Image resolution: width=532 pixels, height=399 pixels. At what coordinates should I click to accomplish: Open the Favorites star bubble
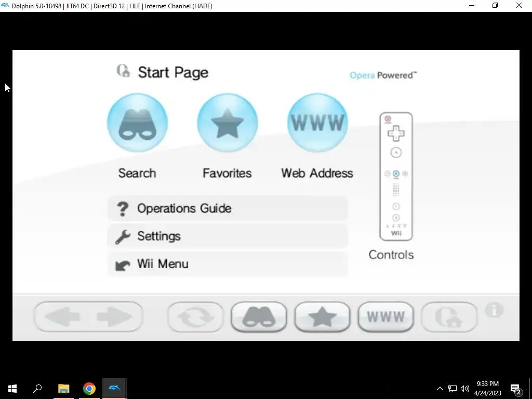tap(228, 123)
